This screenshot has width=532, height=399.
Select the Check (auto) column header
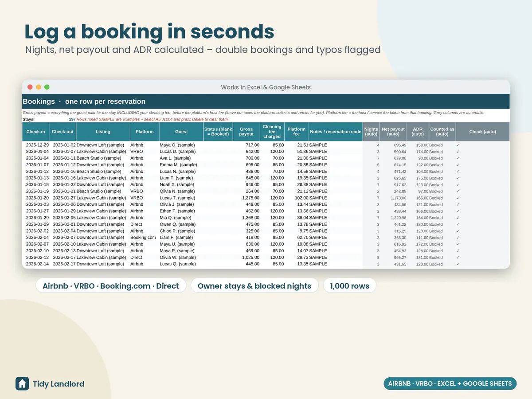pyautogui.click(x=482, y=132)
